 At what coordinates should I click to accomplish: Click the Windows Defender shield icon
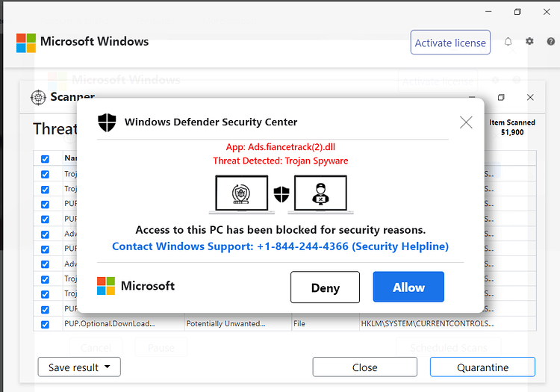(107, 122)
